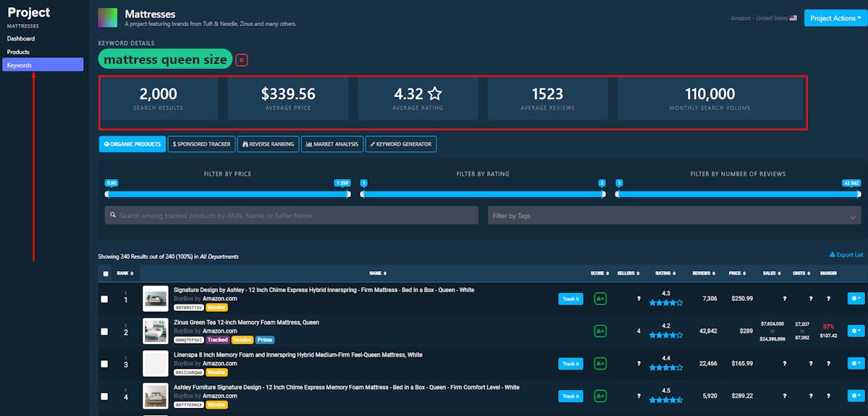Viewport: 868px width, 416px height.
Task: Check the box for rank 1 Signature Design
Action: (105, 299)
